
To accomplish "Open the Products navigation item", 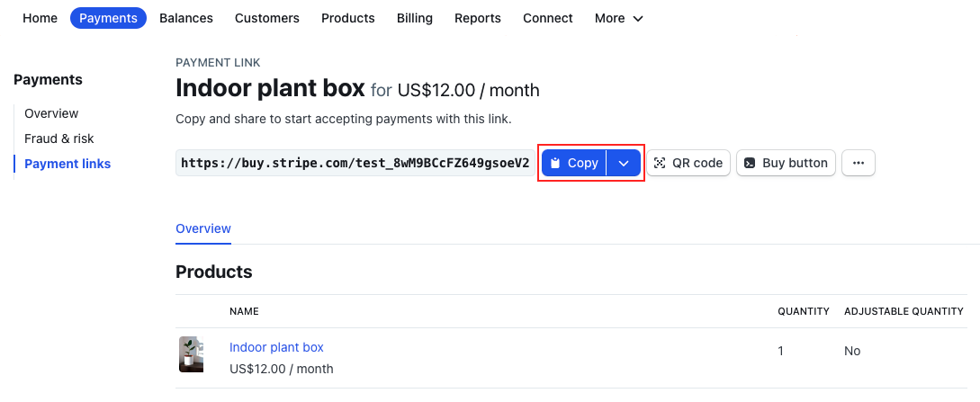I will pos(347,18).
